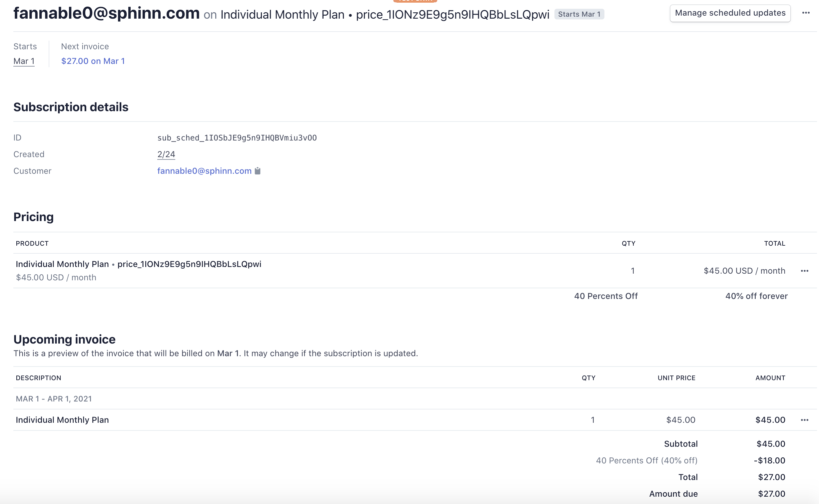819x504 pixels.
Task: Click Individual Monthly Plan product in Pricing table
Action: (x=62, y=264)
